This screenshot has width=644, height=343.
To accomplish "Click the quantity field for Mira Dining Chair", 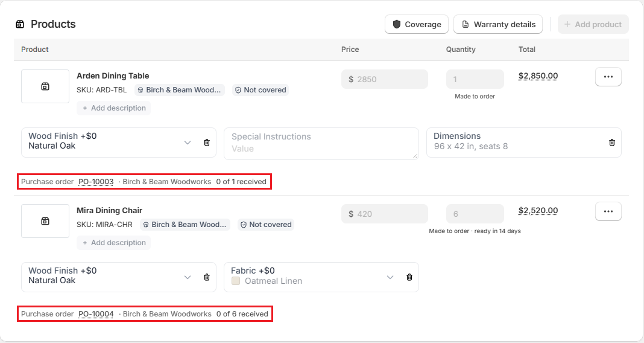I will pos(475,214).
